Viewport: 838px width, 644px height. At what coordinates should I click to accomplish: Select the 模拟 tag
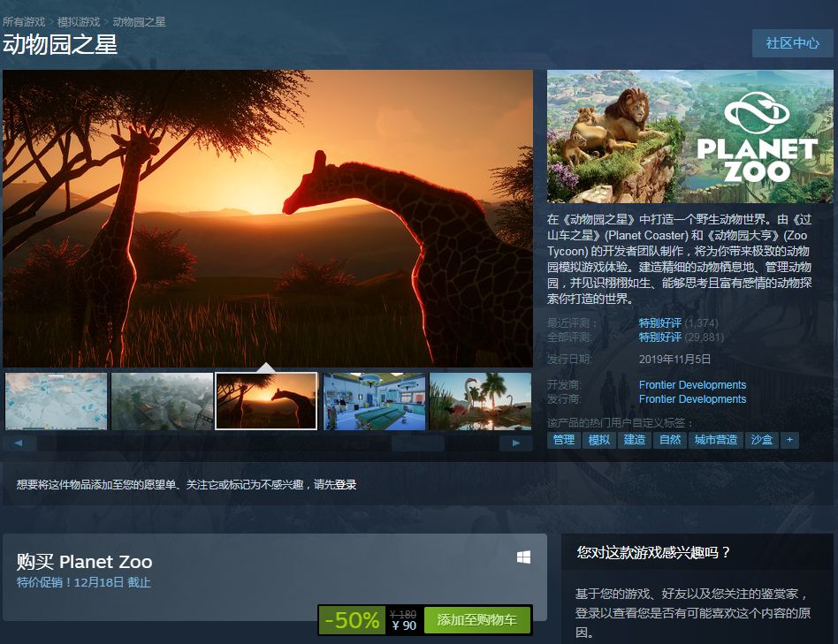point(599,440)
